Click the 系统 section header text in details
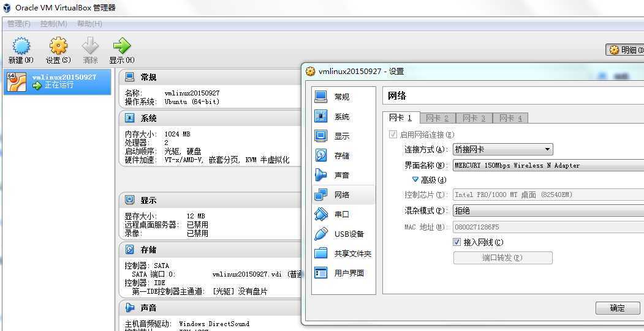Viewport: 644px width, 331px height. click(x=148, y=118)
